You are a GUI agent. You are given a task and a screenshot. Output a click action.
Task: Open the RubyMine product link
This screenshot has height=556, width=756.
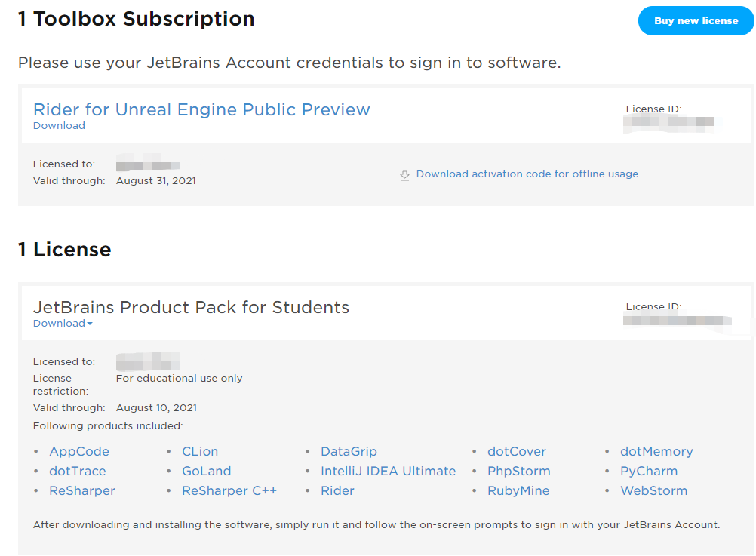518,491
